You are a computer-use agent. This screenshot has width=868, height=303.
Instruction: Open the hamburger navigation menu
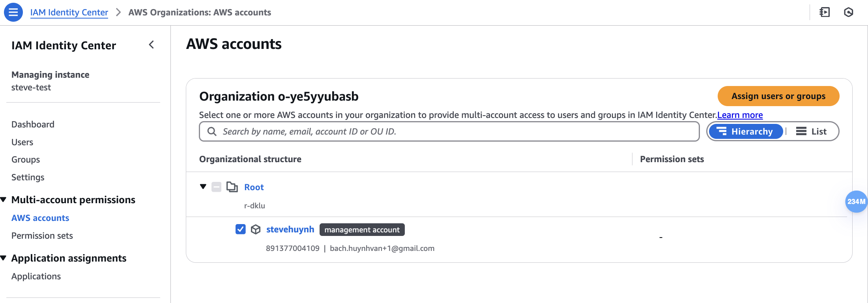point(13,12)
